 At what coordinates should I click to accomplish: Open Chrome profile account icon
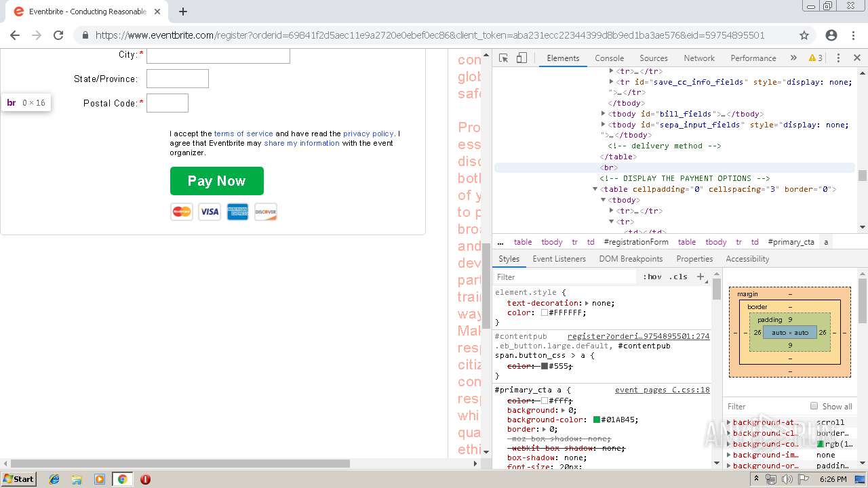pos(831,35)
